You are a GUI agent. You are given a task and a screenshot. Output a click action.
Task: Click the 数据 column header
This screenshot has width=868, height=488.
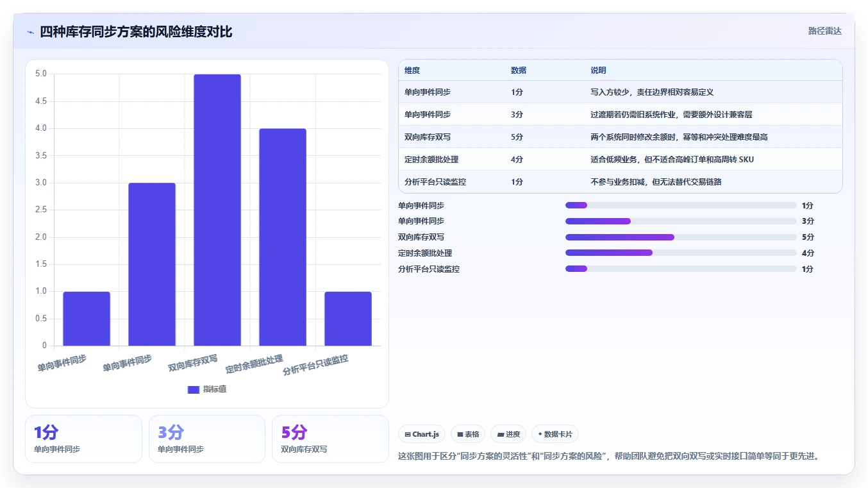tap(519, 71)
